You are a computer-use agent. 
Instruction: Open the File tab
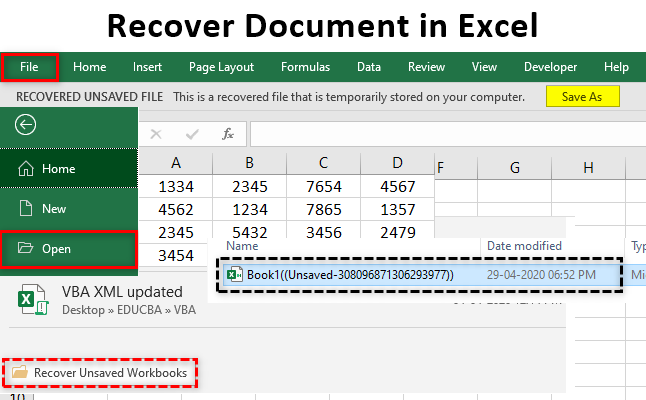29,67
